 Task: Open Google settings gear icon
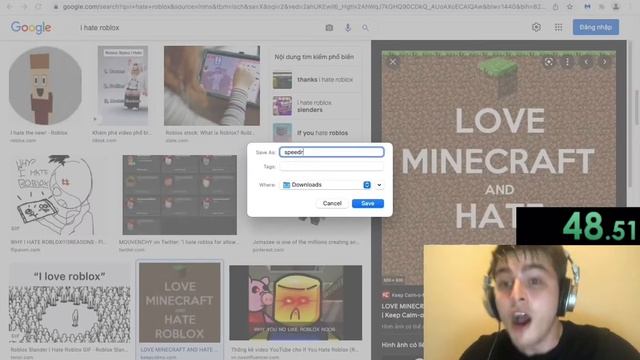click(536, 27)
